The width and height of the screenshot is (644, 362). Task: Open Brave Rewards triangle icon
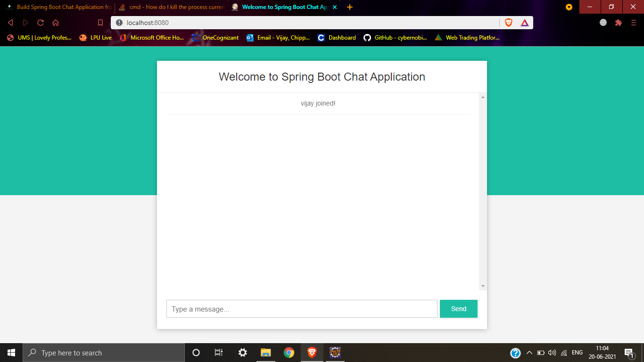point(525,23)
